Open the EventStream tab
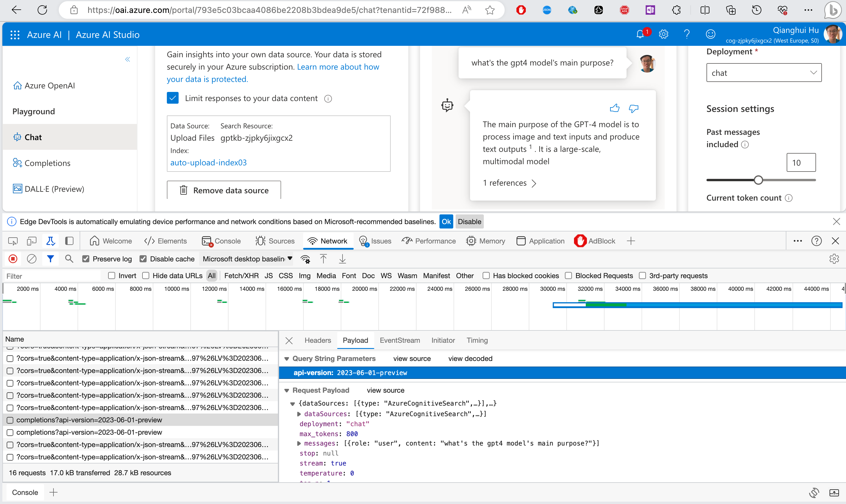 (400, 341)
